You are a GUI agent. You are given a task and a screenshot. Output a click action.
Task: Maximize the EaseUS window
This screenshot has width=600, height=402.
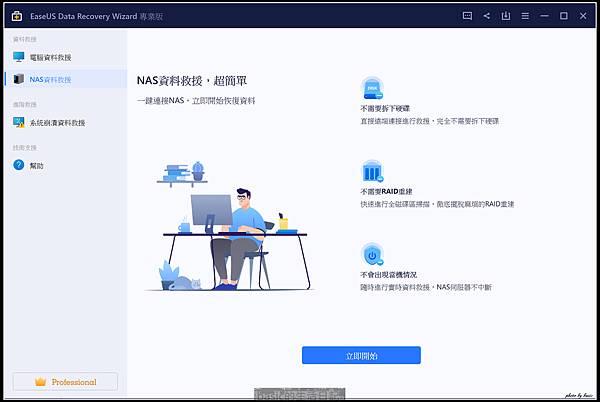(564, 16)
